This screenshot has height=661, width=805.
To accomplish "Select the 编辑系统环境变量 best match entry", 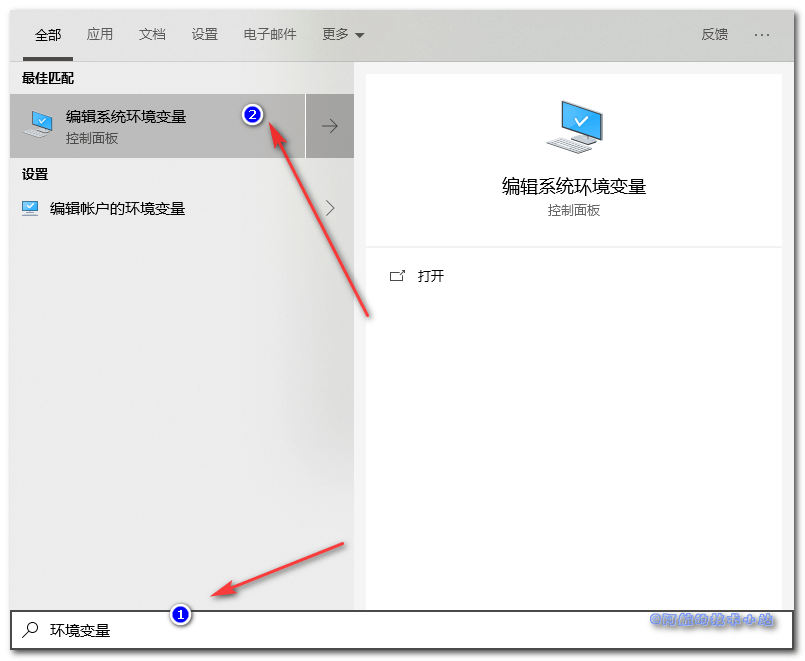I will [130, 116].
